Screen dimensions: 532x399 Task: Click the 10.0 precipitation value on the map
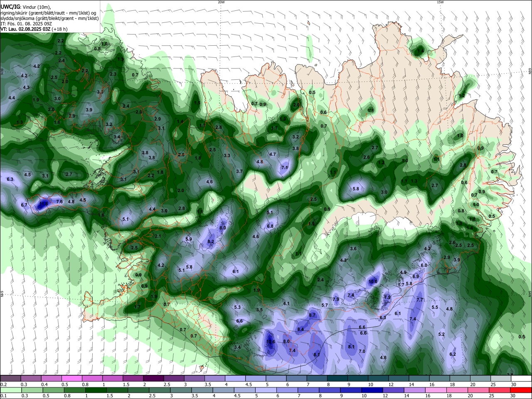click(x=373, y=281)
